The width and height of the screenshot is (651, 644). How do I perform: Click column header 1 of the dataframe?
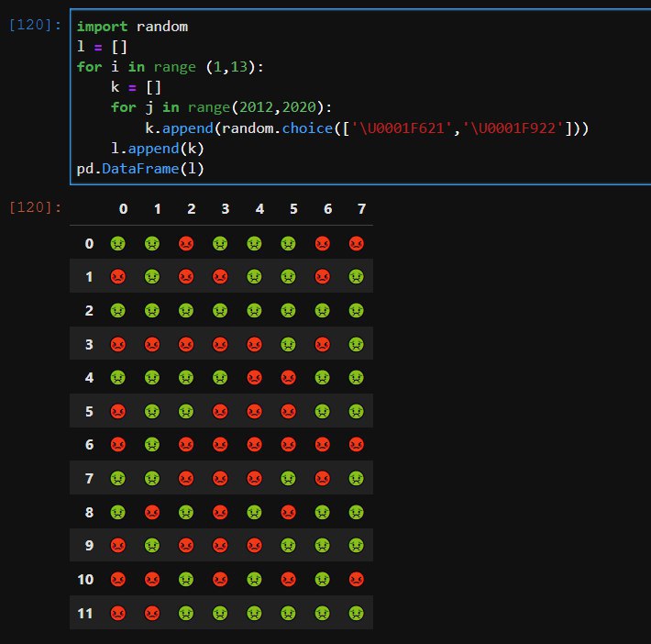point(158,209)
